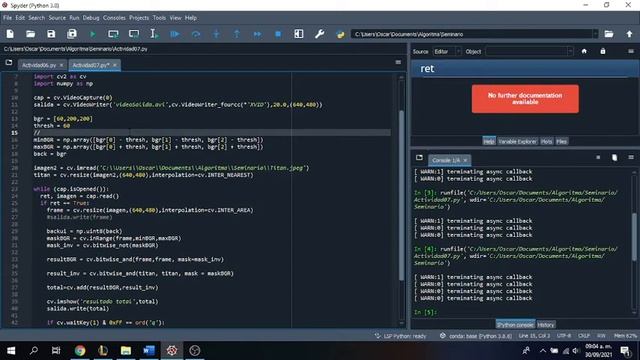Close the Console 1/A tab

[x=465, y=160]
